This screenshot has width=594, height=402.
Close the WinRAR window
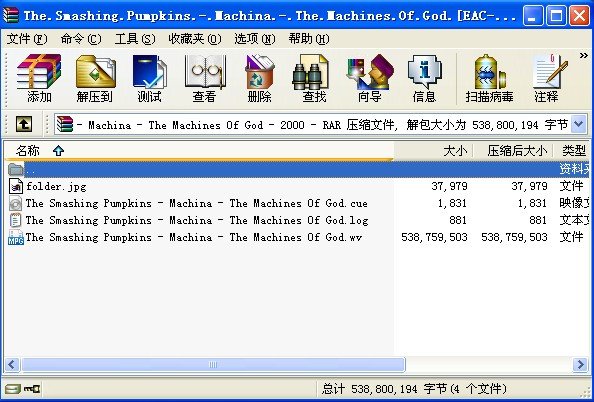pyautogui.click(x=580, y=16)
